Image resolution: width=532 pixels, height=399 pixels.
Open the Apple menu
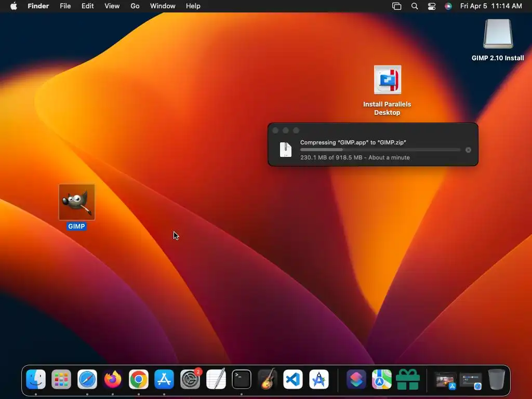[14, 6]
